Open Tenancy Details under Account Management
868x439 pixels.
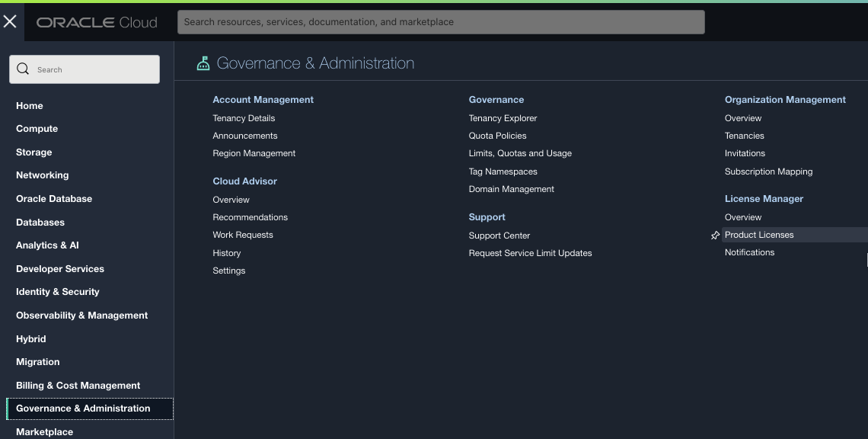(x=244, y=118)
